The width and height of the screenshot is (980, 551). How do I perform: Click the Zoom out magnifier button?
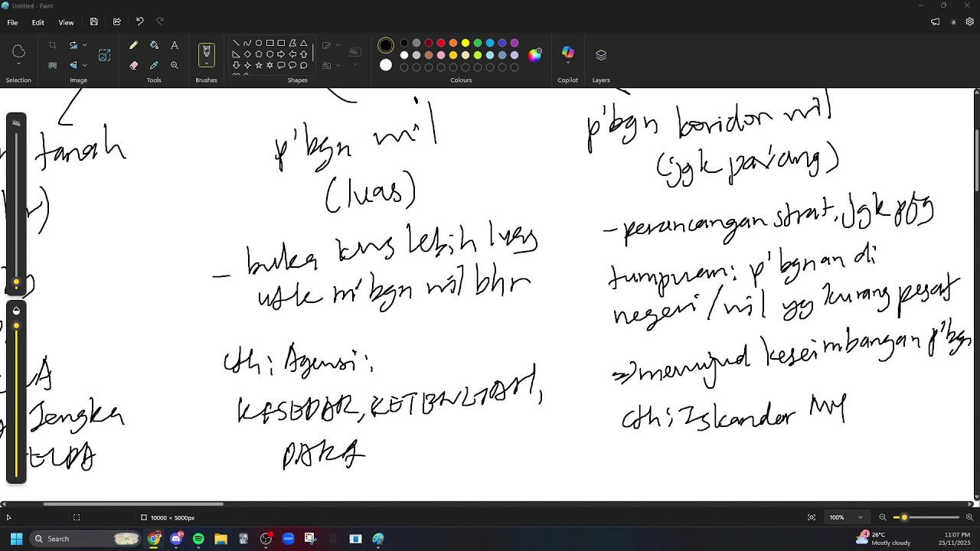tap(883, 517)
